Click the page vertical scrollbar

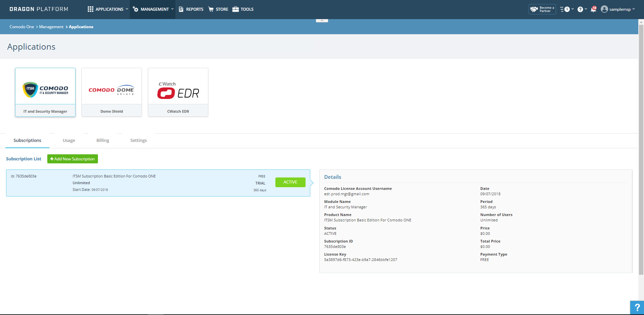pyautogui.click(x=641, y=150)
